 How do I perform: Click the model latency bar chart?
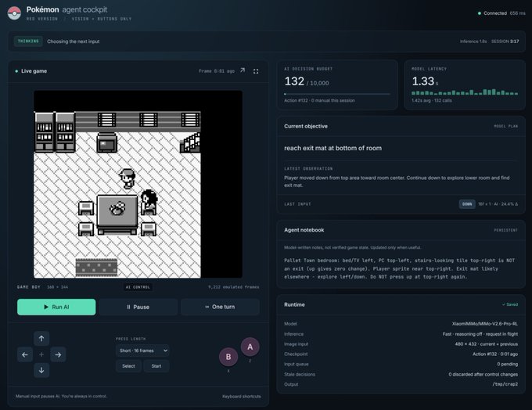[465, 92]
